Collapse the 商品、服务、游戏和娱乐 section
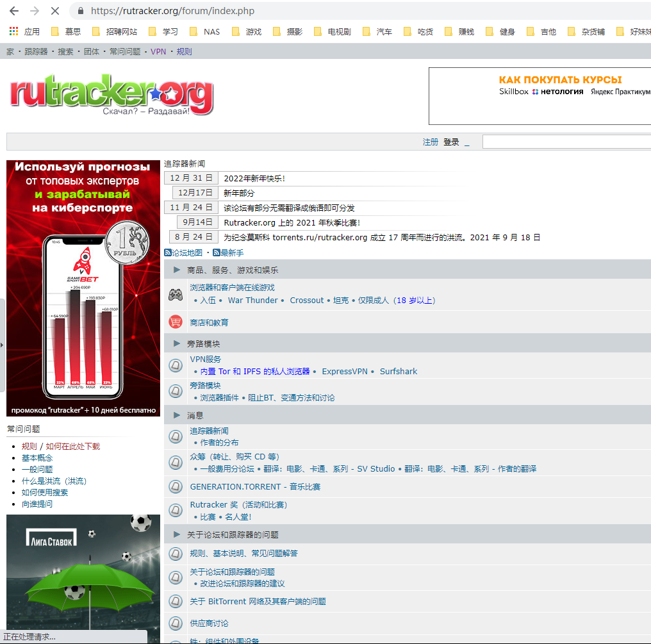Viewport: 651px width, 644px height. tap(177, 270)
